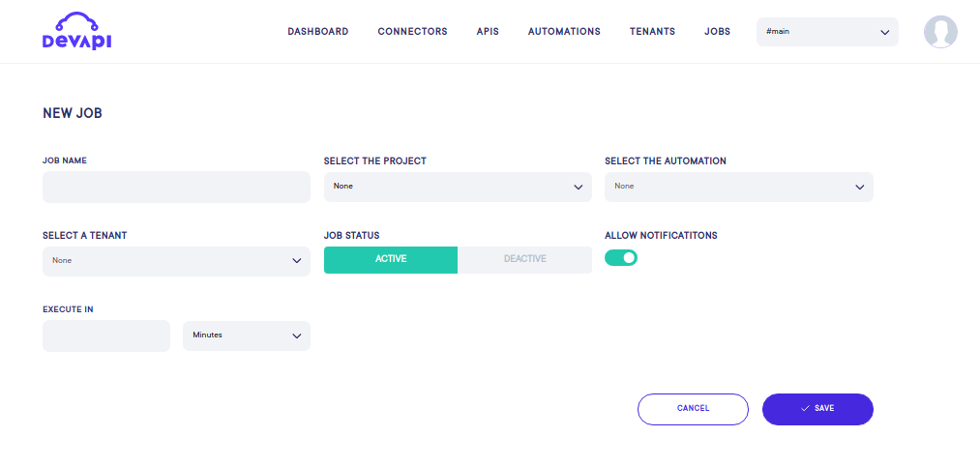Viewport: 980px width, 466px height.
Task: Set job status to Active
Action: tap(391, 259)
